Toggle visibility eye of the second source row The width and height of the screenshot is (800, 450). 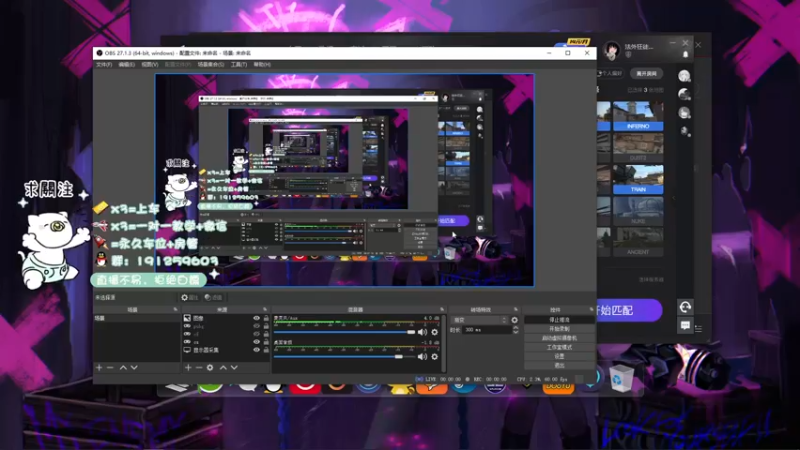click(256, 326)
